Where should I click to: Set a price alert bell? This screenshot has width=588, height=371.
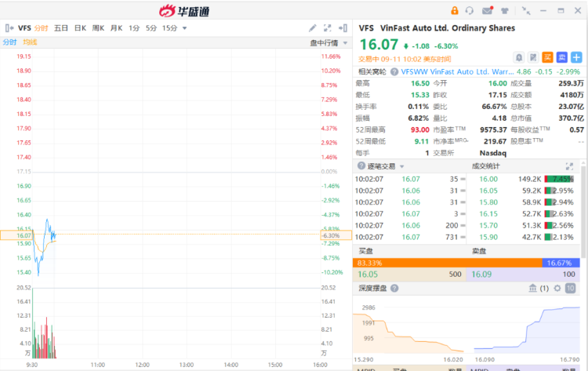point(519,57)
